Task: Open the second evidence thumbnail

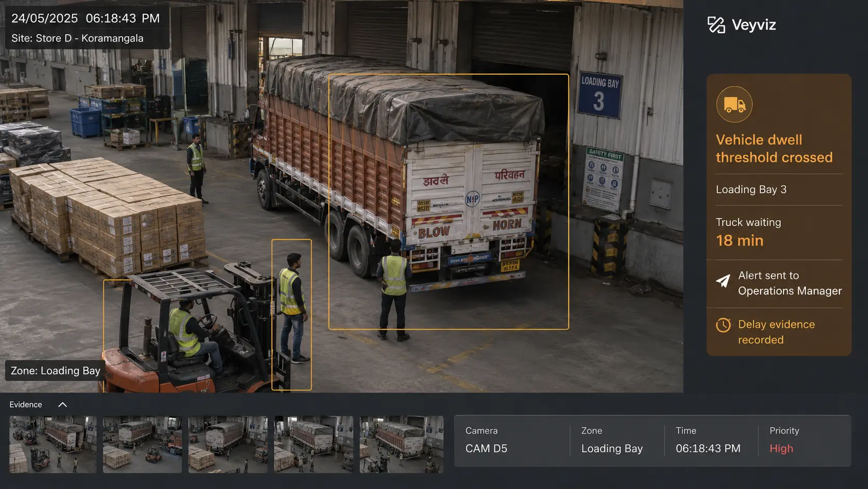Action: click(x=142, y=444)
